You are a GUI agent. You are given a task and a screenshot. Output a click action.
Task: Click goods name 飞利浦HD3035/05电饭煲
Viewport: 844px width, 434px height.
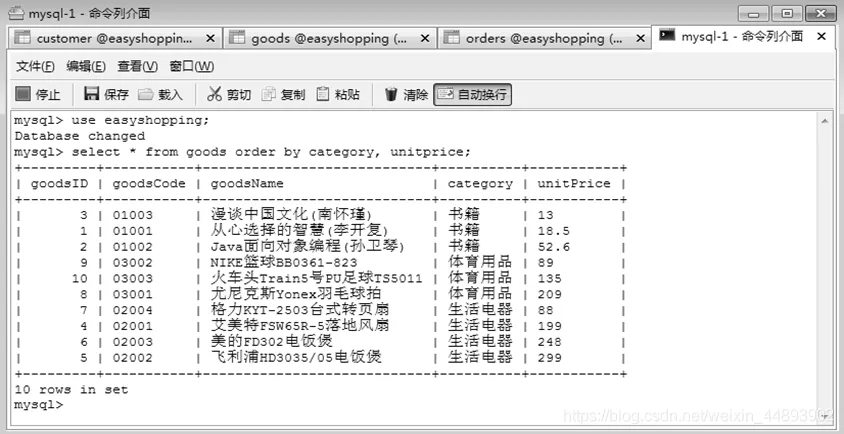click(296, 358)
